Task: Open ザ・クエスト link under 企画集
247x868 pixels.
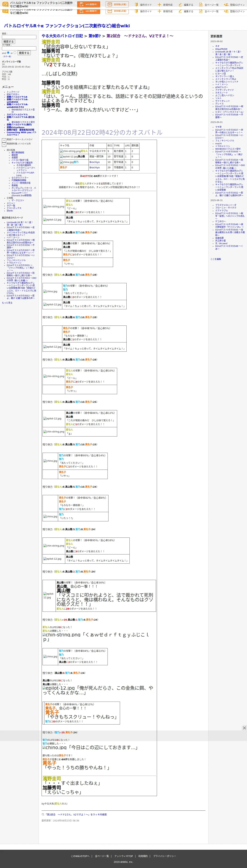Action: point(18,200)
